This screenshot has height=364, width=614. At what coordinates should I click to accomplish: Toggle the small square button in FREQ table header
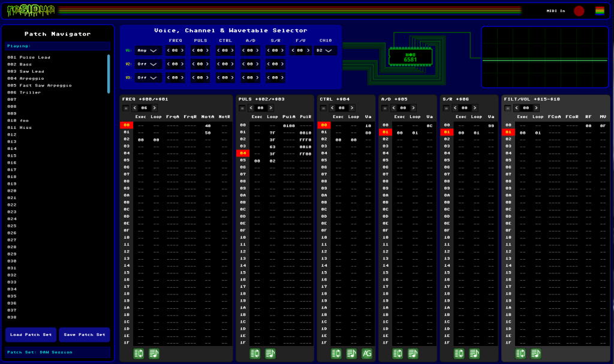(125, 108)
